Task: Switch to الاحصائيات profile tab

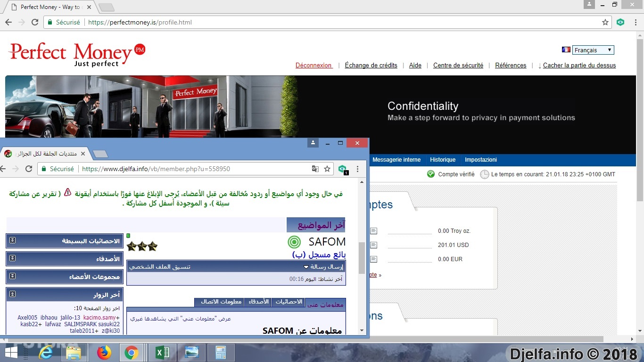Action: tap(288, 302)
